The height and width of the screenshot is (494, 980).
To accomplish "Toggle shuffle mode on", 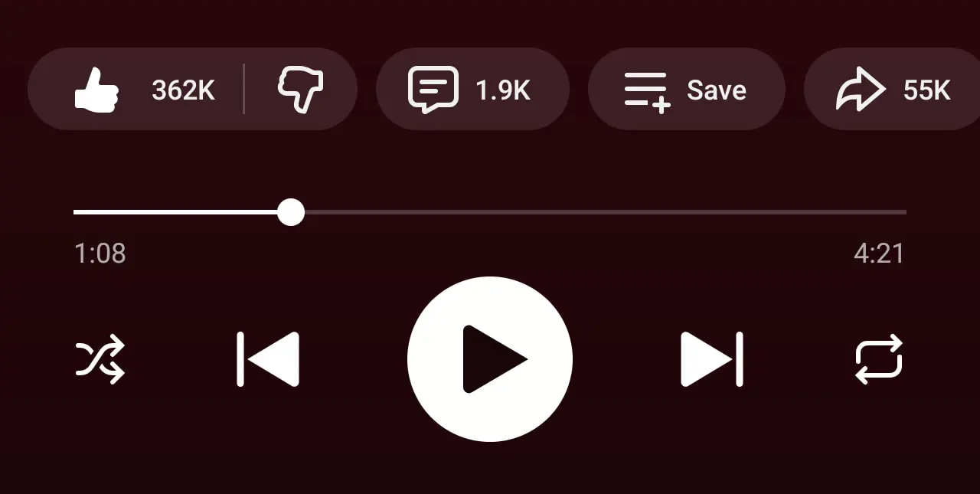I will [x=100, y=358].
